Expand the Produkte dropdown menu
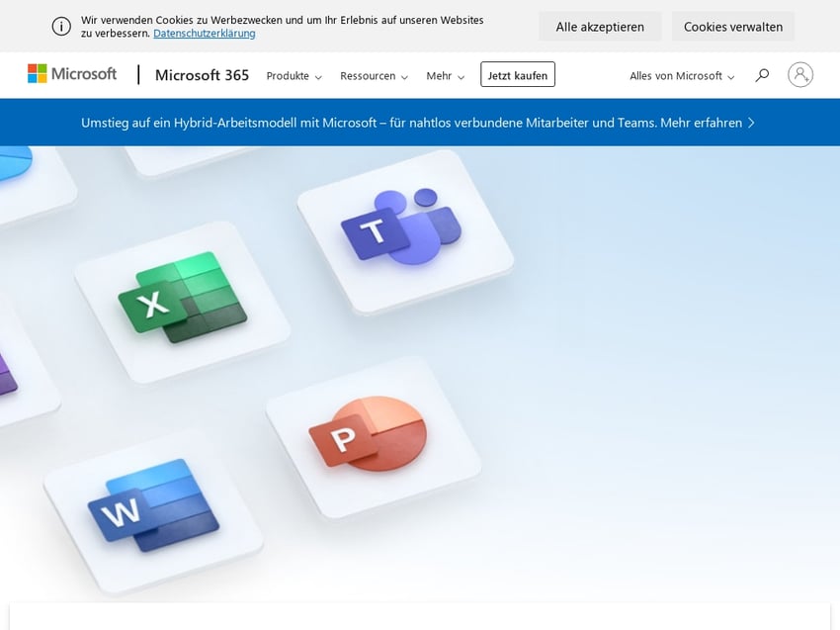840x630 pixels. (x=294, y=76)
